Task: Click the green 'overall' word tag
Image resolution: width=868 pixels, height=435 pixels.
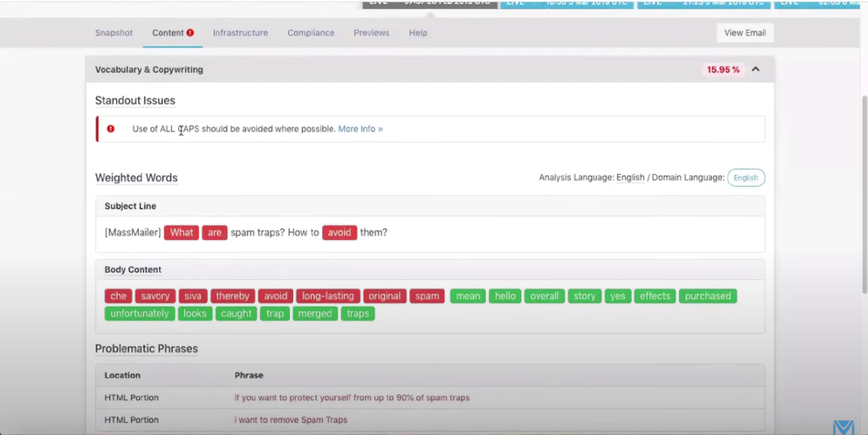Action: click(544, 296)
